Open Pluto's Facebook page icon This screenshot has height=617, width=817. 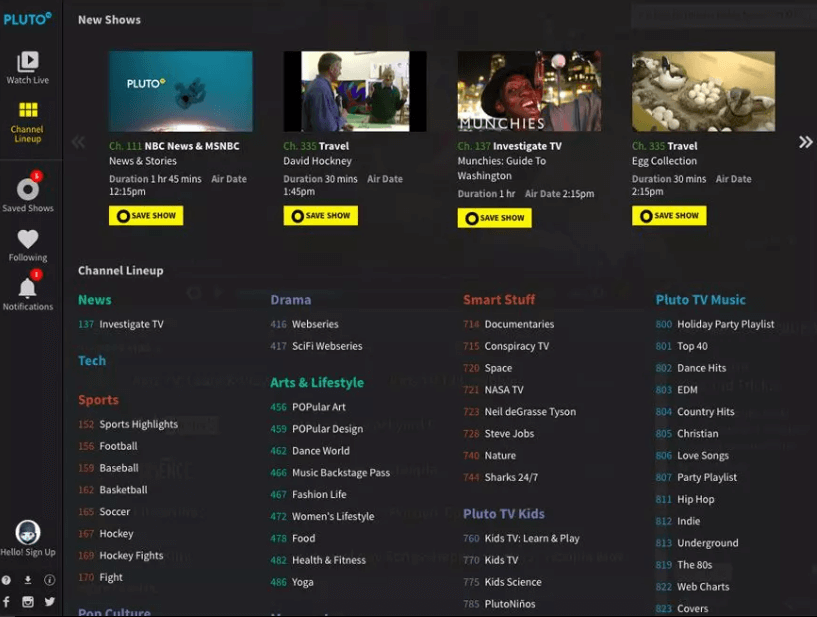point(6,602)
